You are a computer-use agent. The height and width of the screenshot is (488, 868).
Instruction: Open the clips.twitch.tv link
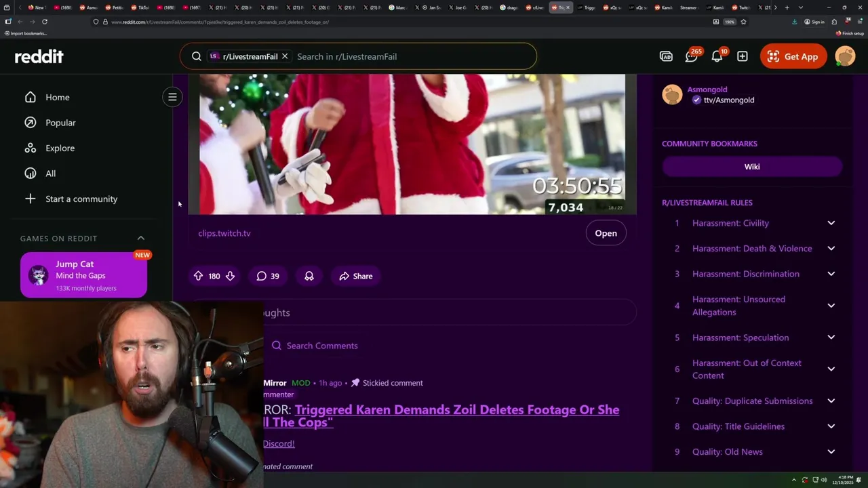pos(224,233)
